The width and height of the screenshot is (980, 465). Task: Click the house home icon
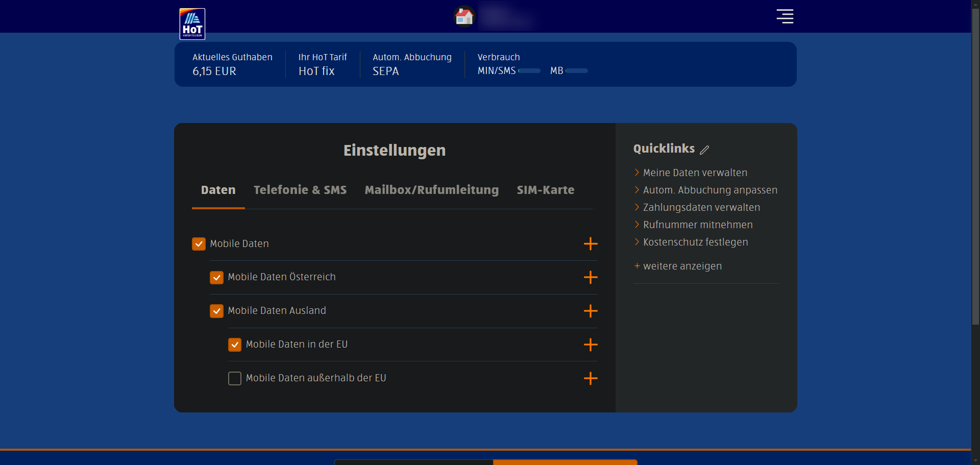[464, 16]
